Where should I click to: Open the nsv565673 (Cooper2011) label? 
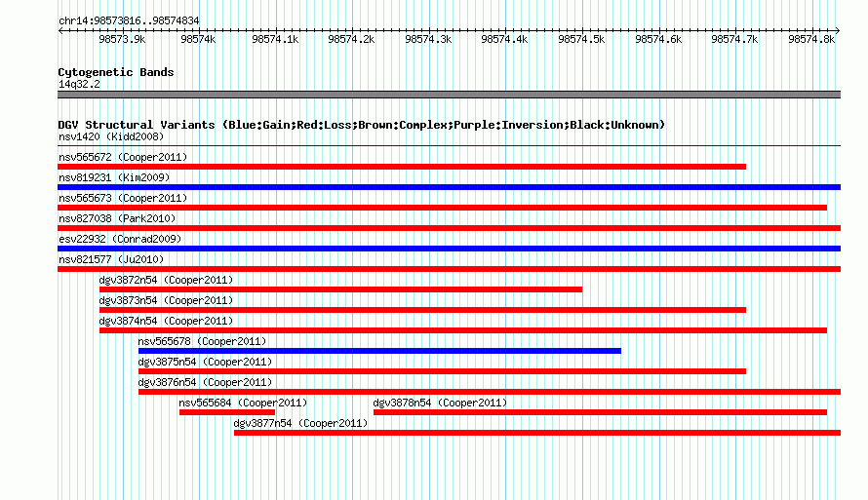tap(123, 198)
